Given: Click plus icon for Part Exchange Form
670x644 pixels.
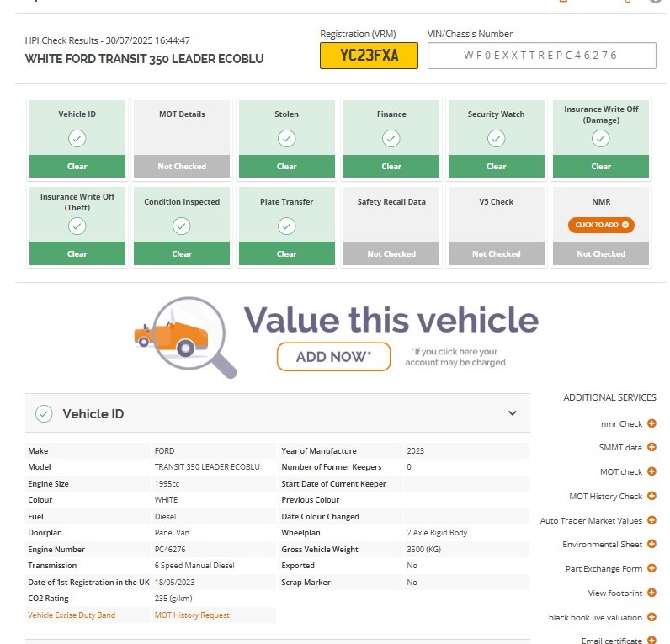Looking at the screenshot, I should (651, 568).
